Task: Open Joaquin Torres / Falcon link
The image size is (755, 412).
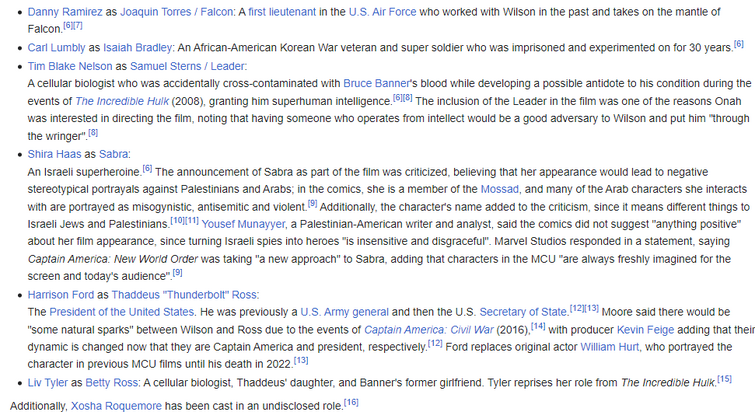Action: click(176, 12)
